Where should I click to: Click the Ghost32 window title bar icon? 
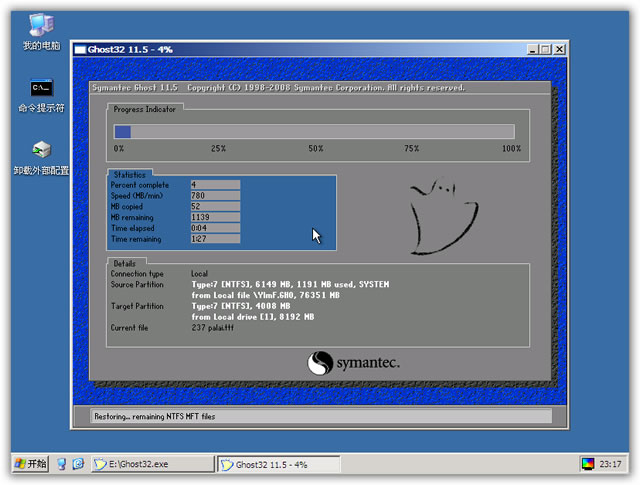(x=80, y=50)
